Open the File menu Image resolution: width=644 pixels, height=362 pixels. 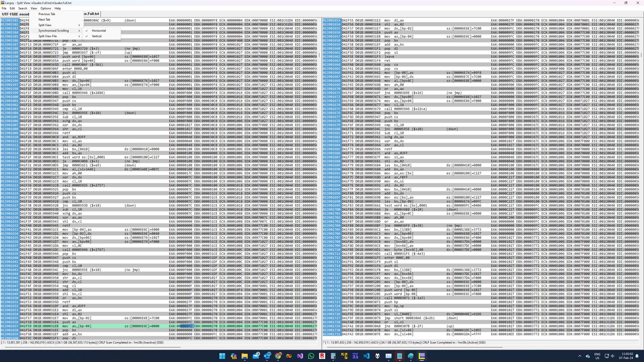pos(4,8)
